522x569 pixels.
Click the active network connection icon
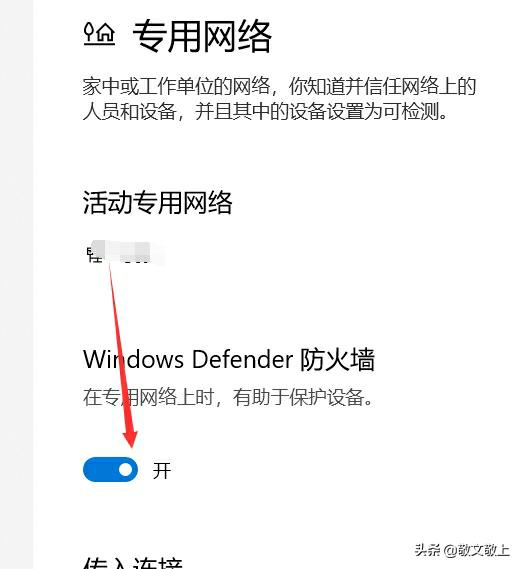click(93, 254)
